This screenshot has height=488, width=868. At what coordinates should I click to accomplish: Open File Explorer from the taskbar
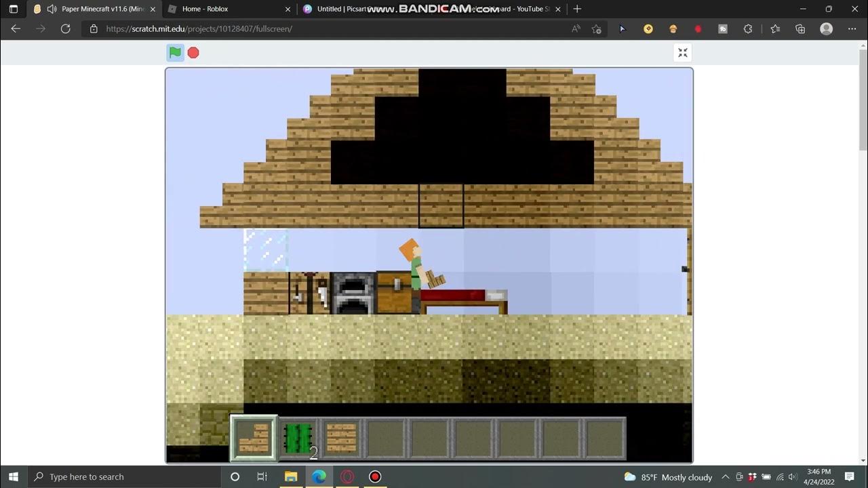(x=291, y=476)
